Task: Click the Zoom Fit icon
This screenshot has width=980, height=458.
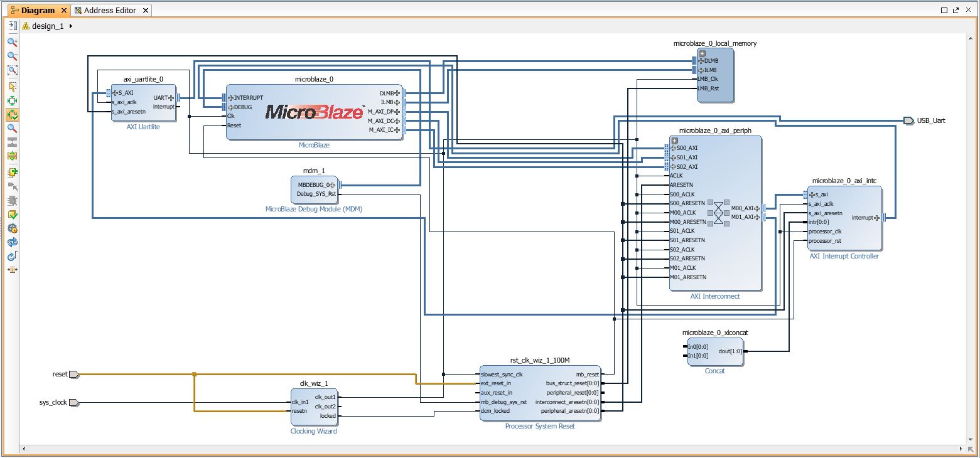Action: [x=12, y=70]
